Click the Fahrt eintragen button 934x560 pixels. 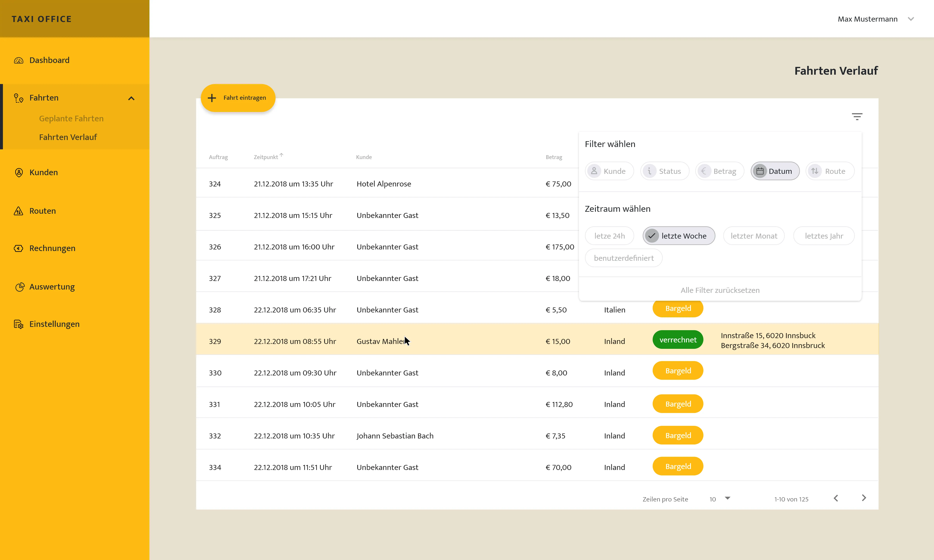(x=238, y=98)
